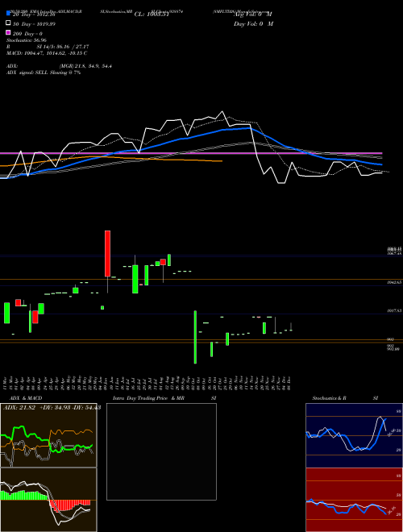The image size is (403, 532).
Task: Click the ADX indicator chart panel
Action: [48, 435]
